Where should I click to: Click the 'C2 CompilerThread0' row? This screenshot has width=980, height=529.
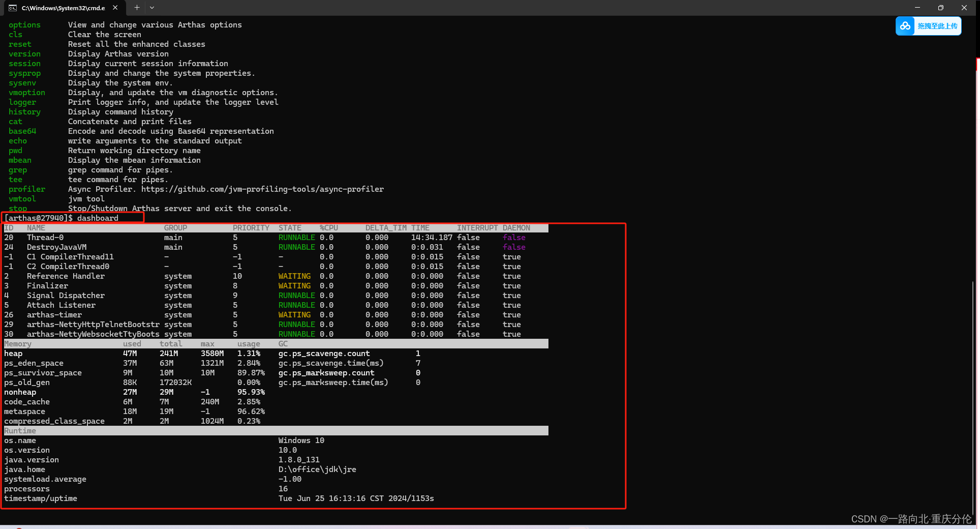[x=276, y=267]
